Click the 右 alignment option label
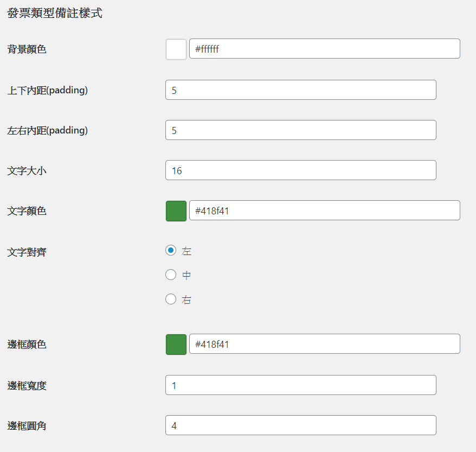476x452 pixels. click(x=186, y=300)
